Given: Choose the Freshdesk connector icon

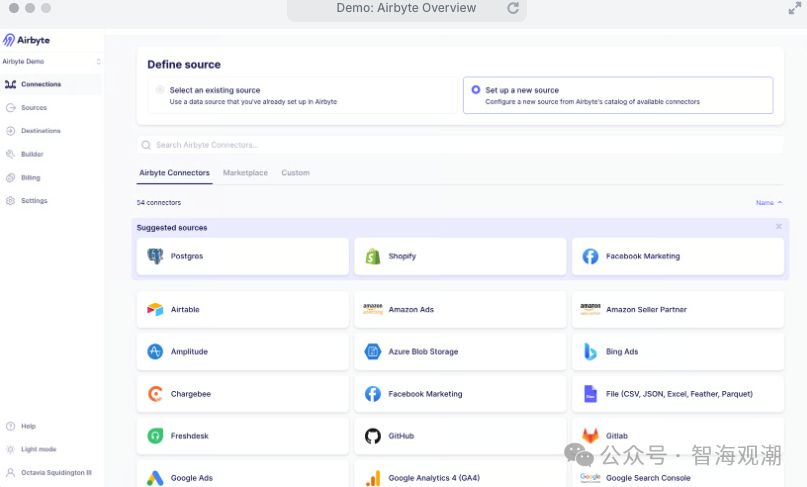Looking at the screenshot, I should tap(155, 436).
